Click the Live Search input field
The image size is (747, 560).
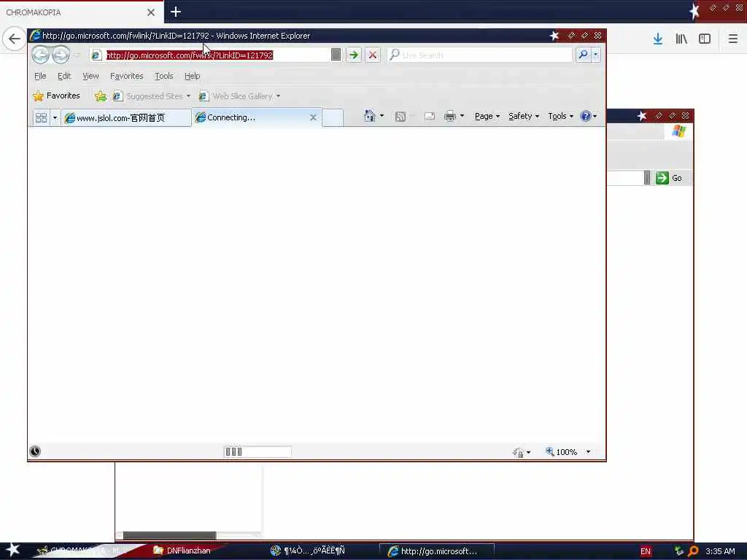[x=479, y=55]
